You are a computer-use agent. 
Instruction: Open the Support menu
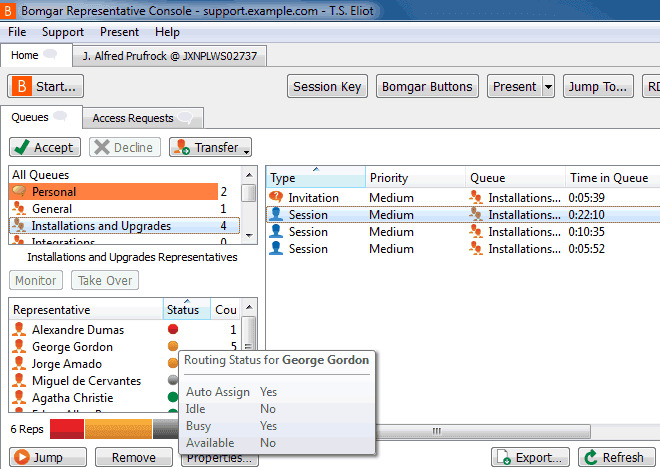(63, 32)
